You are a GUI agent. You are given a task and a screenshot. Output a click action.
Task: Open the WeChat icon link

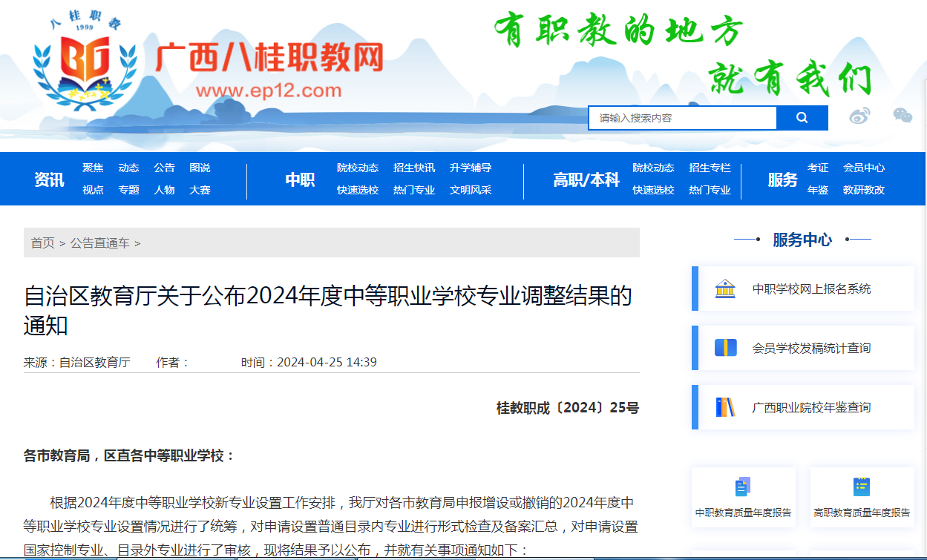903,115
